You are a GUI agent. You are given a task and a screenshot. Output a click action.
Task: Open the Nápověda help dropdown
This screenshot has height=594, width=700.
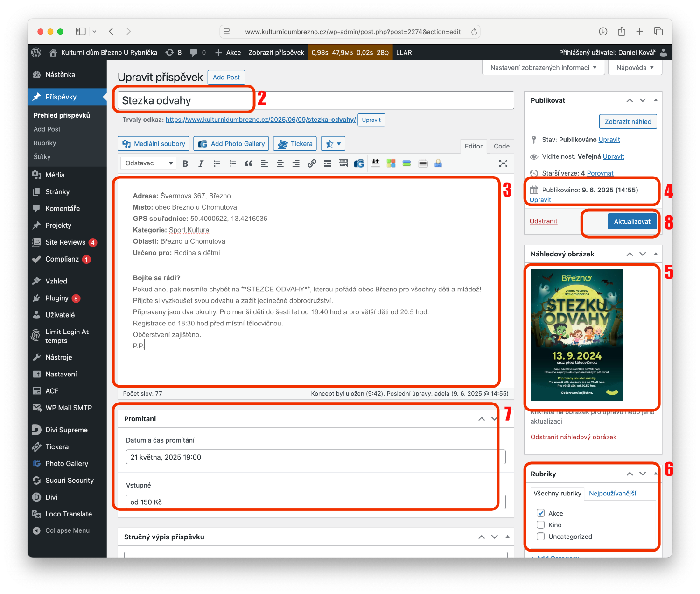point(635,68)
